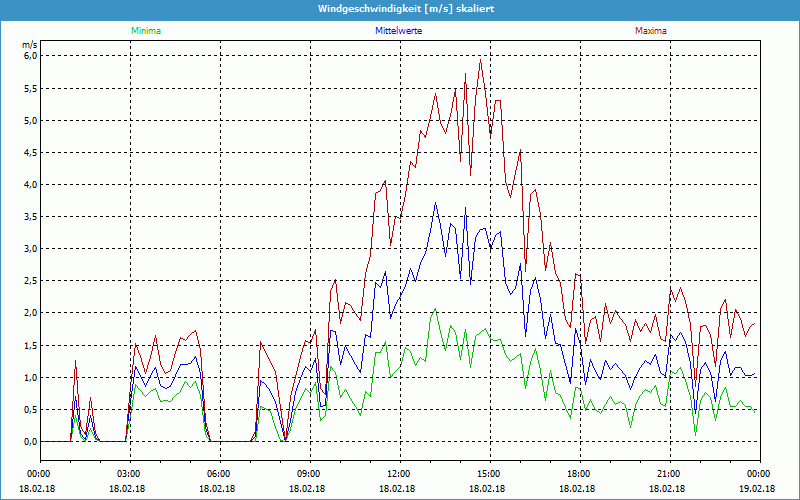Click the chart title Windgeschwindigkeit [m/s] skaliert
The height and width of the screenshot is (500, 800).
pyautogui.click(x=406, y=9)
